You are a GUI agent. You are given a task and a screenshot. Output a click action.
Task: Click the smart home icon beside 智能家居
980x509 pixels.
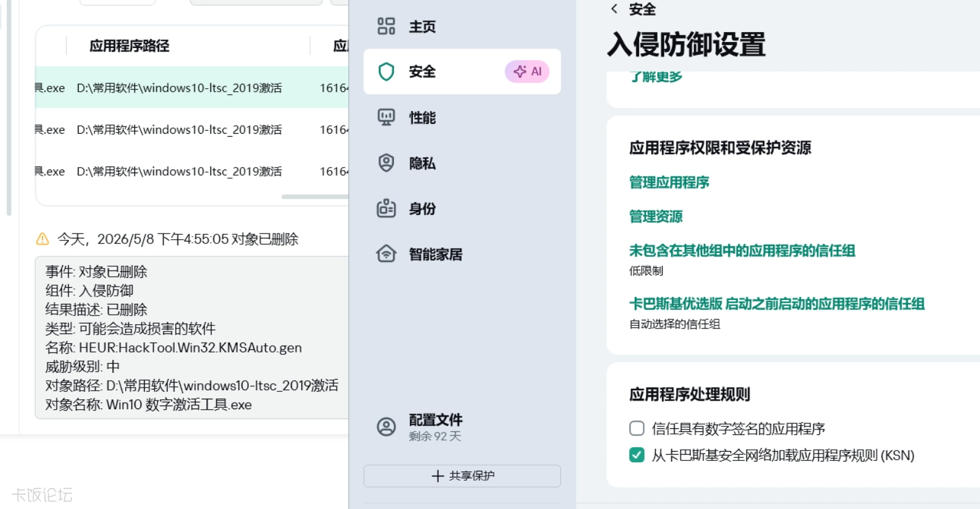386,254
